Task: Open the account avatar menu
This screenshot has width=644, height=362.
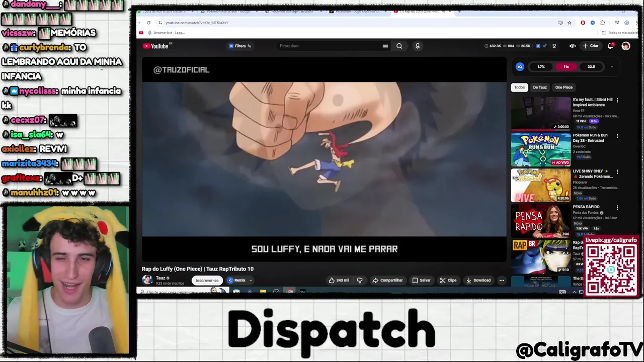Action: point(625,46)
